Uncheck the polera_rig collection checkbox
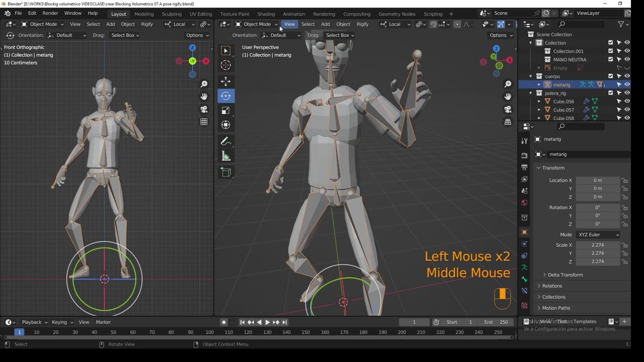This screenshot has width=644, height=362. coord(611,93)
